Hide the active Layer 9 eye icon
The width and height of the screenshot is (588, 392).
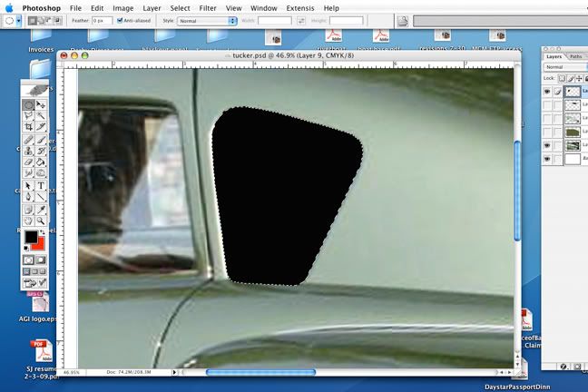click(x=547, y=92)
